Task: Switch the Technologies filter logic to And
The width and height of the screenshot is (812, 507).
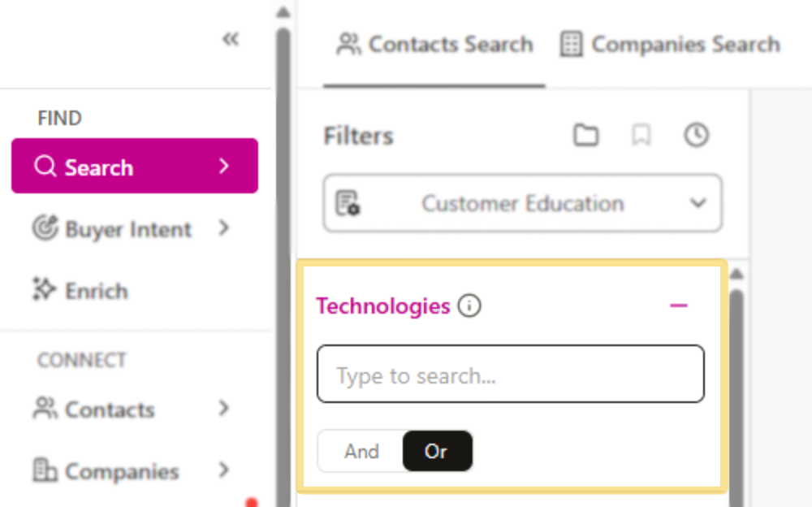Action: click(362, 452)
